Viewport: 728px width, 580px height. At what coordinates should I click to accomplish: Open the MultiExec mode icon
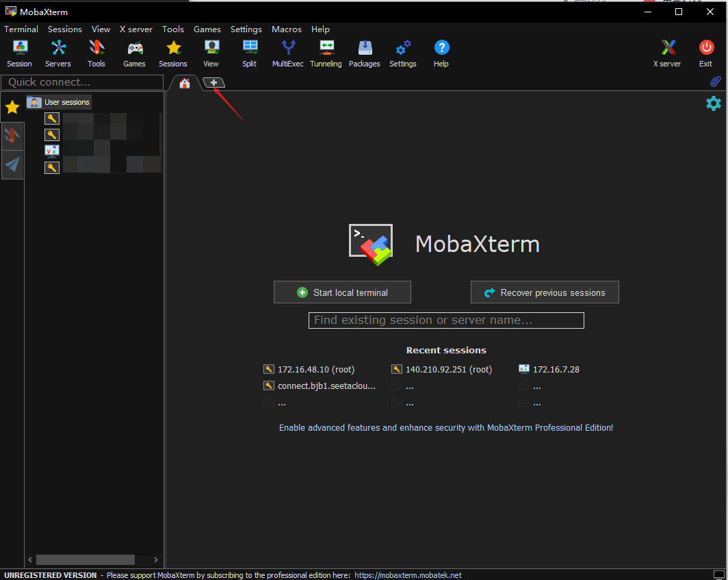[288, 53]
